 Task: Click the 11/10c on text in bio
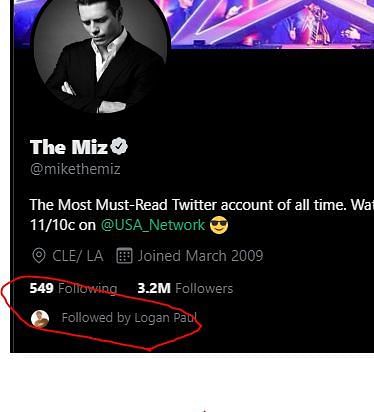coord(63,225)
